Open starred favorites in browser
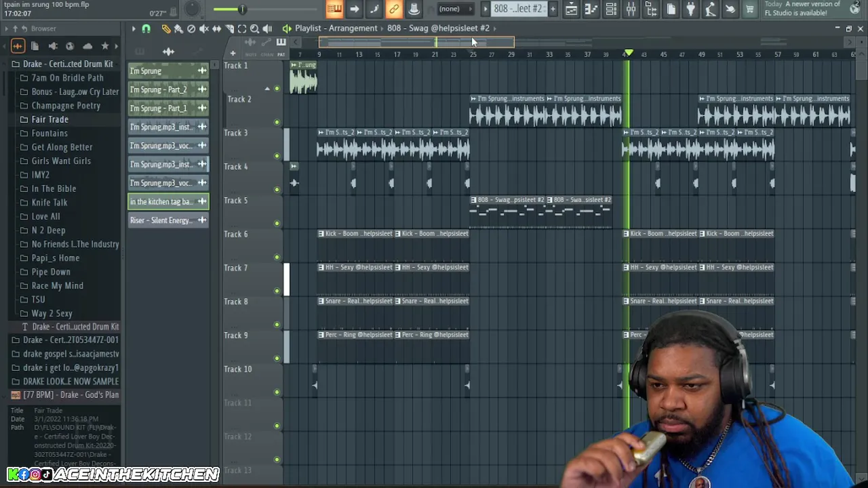 click(x=105, y=46)
